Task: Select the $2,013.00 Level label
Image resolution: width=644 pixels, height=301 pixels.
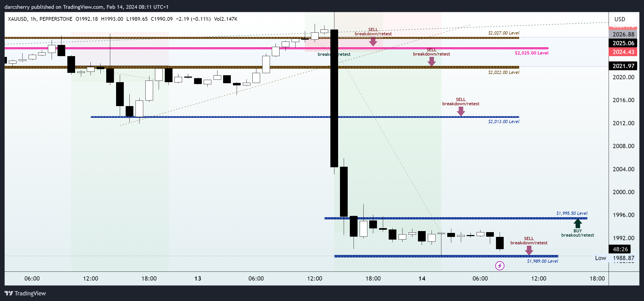Action: (504, 122)
